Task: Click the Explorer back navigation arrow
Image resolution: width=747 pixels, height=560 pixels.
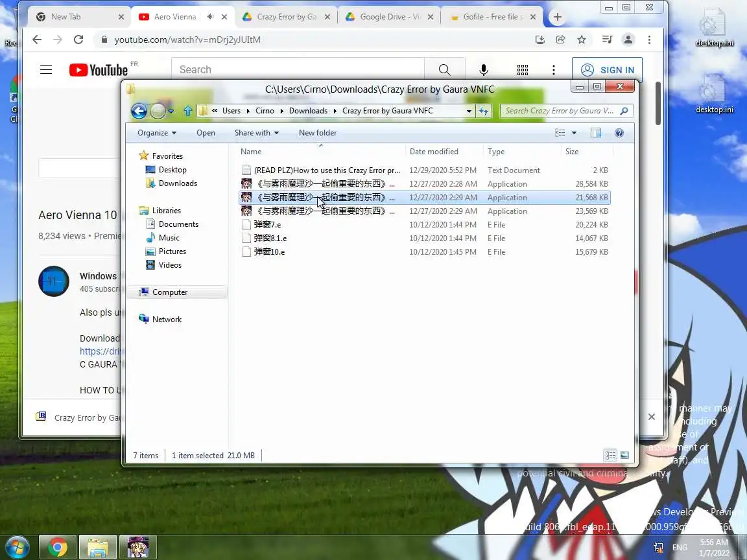Action: click(139, 111)
